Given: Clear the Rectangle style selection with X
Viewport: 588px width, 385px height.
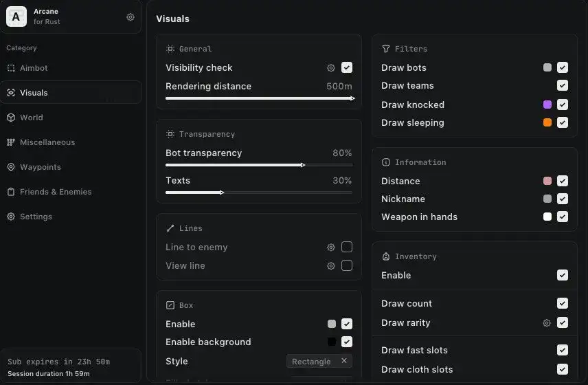Looking at the screenshot, I should [x=344, y=361].
